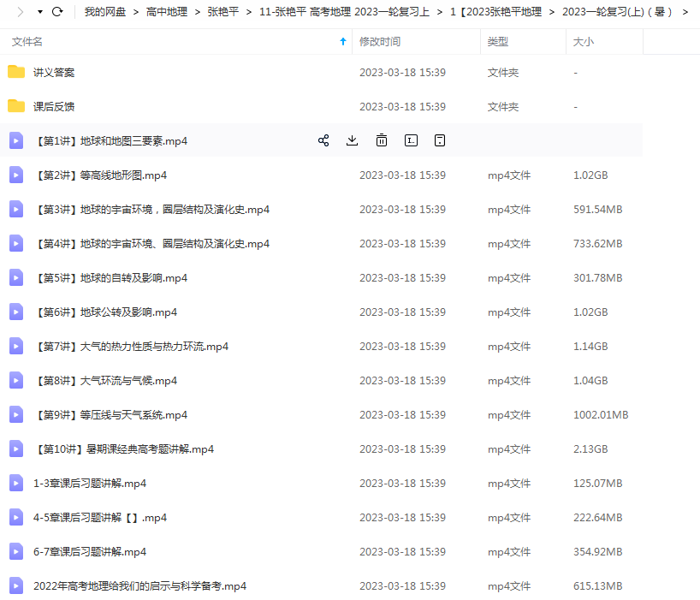Refresh the file list
Screen dimensions: 700x600
click(x=57, y=12)
